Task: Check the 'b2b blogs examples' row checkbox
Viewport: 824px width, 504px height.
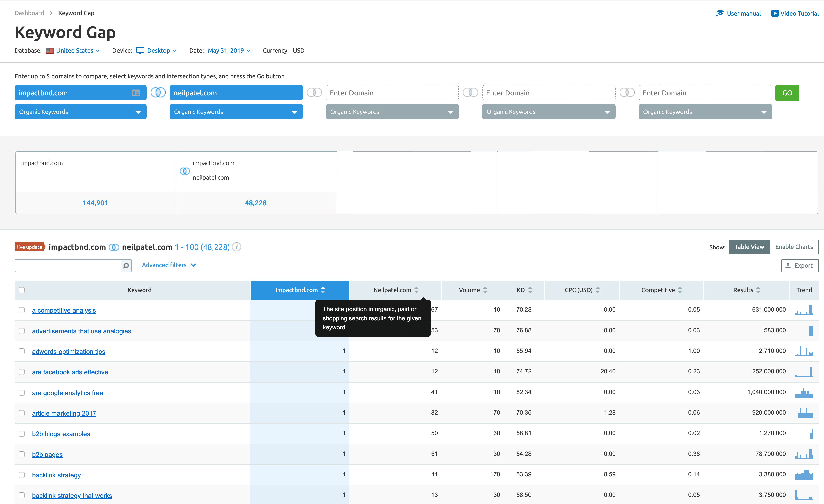Action: [21, 433]
